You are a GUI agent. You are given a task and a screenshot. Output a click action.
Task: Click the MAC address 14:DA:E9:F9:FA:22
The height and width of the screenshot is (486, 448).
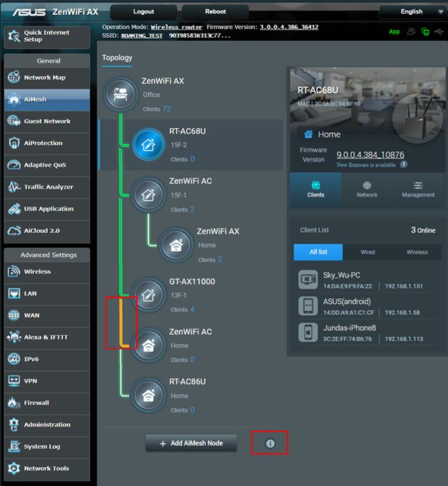[347, 286]
